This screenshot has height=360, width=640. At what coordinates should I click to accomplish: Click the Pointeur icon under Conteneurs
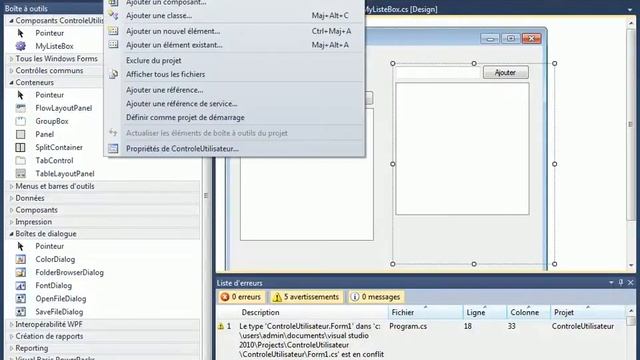pos(20,95)
